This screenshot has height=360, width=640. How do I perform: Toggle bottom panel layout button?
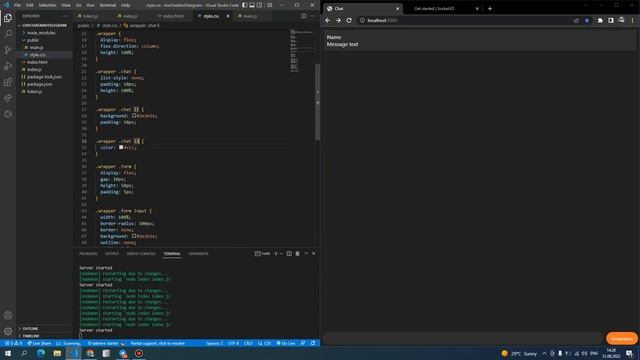point(252,5)
